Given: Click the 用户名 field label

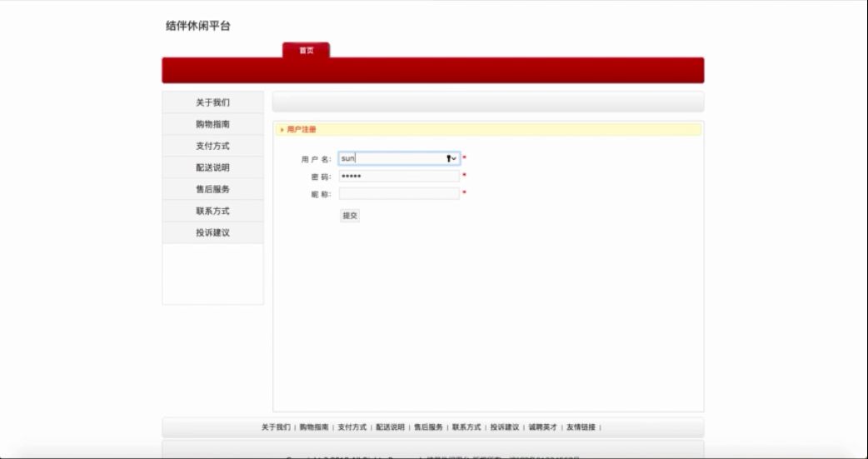Looking at the screenshot, I should coord(316,159).
